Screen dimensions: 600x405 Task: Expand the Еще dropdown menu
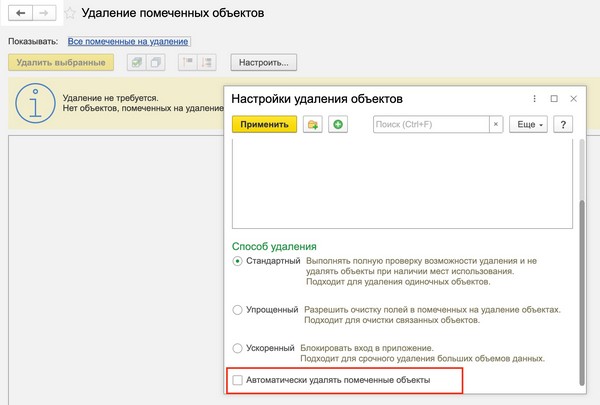click(527, 125)
